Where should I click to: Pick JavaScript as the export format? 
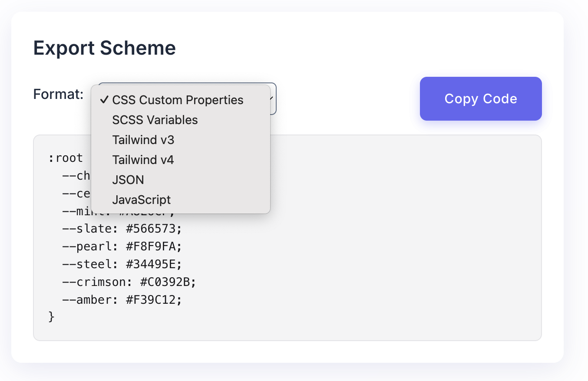142,200
